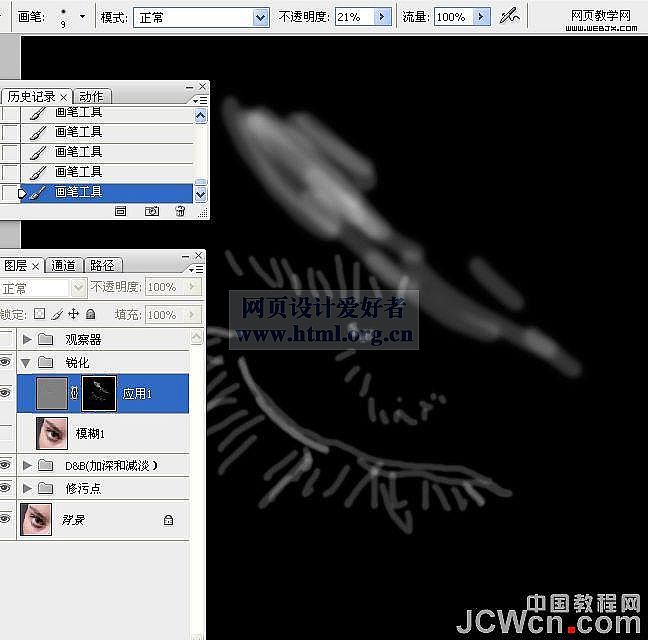Enable the airbrush icon in options bar
Screen dimensions: 648x640
click(509, 17)
